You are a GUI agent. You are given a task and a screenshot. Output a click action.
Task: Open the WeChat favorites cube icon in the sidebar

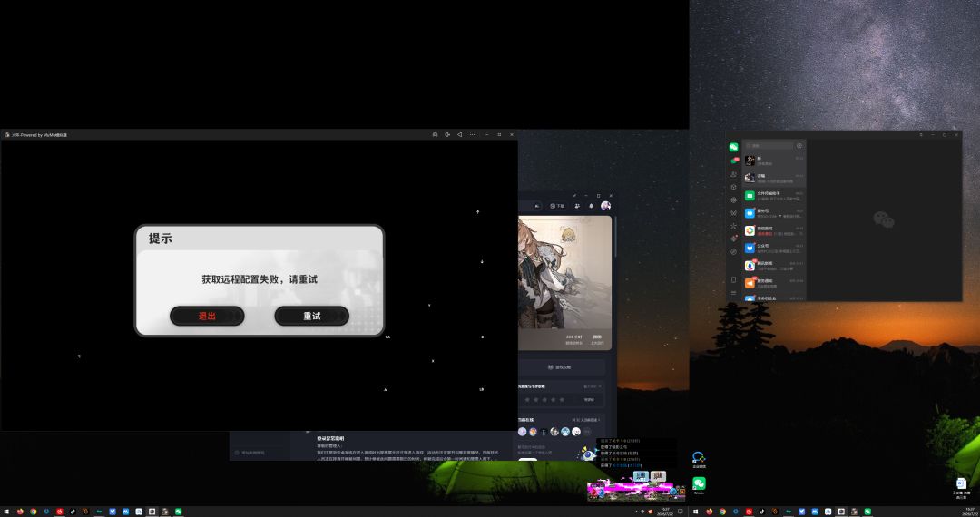point(734,187)
